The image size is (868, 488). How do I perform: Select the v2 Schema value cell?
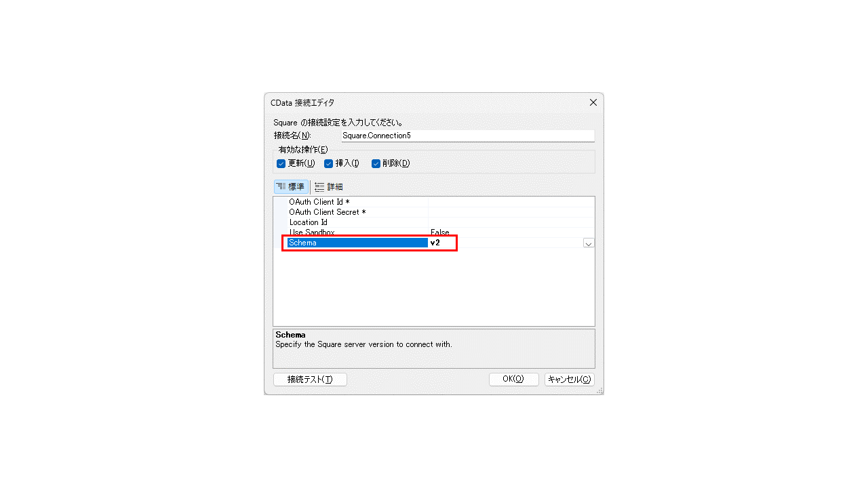505,243
